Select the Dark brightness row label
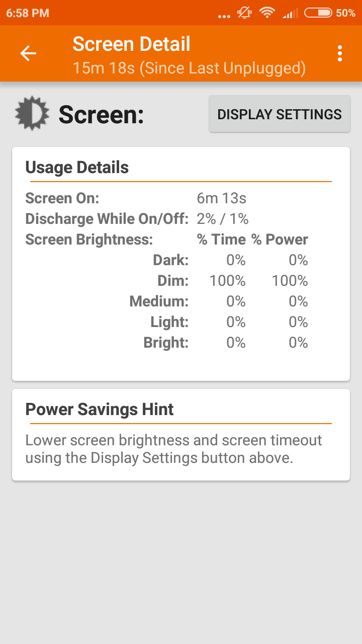Image resolution: width=362 pixels, height=644 pixels. click(x=170, y=260)
